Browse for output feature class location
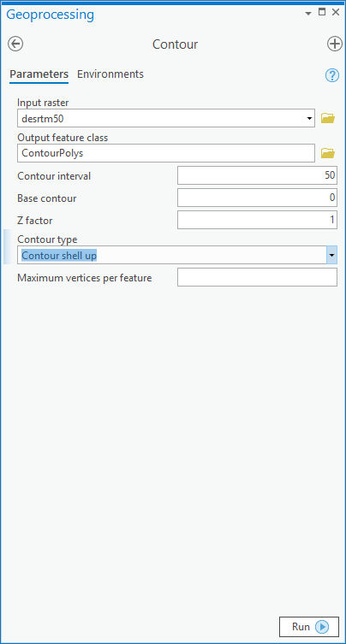 click(328, 153)
